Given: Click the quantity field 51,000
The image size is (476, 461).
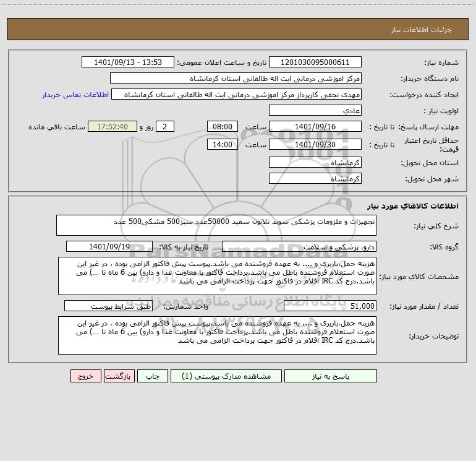Looking at the screenshot, I should tap(330, 306).
